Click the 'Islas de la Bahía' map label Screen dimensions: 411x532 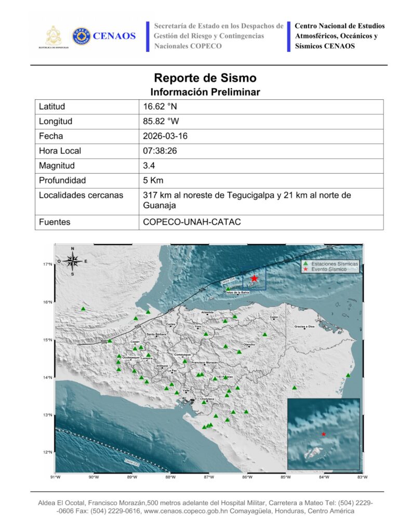[x=237, y=292]
